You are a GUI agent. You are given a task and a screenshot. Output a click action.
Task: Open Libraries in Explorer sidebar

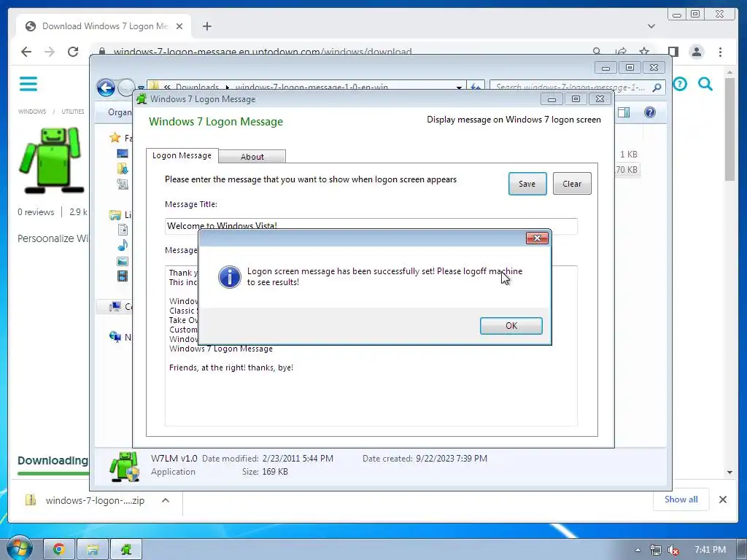pyautogui.click(x=115, y=215)
